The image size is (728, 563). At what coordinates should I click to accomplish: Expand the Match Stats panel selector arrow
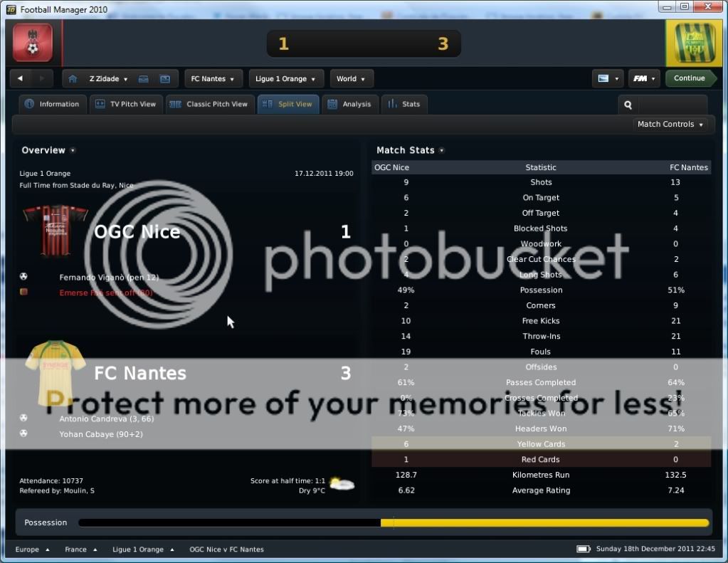coord(442,151)
